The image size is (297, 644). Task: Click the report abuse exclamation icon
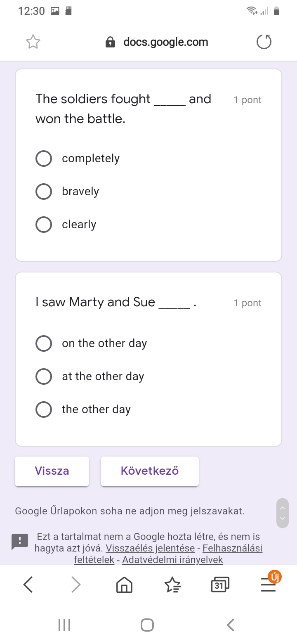coord(20,542)
